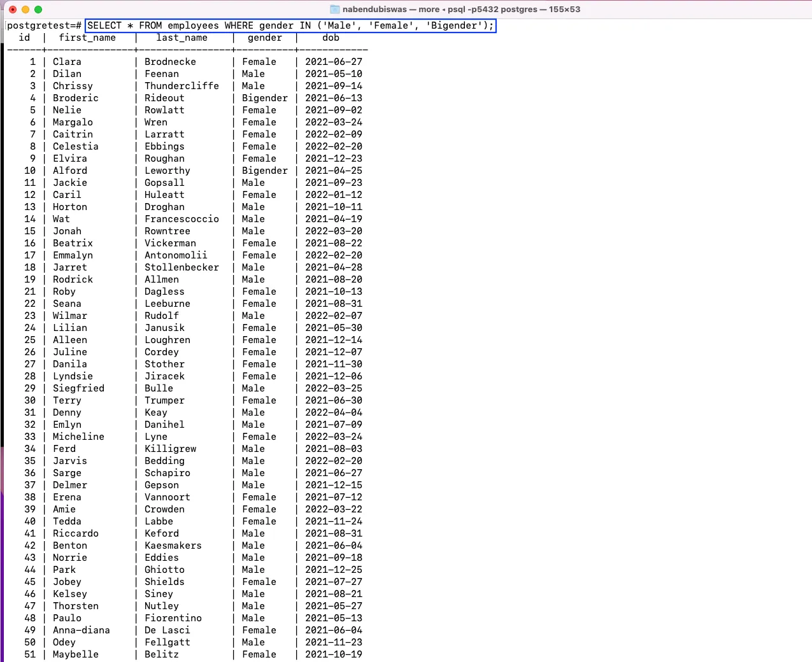
Task: Select first name Siegfried
Action: click(x=78, y=388)
